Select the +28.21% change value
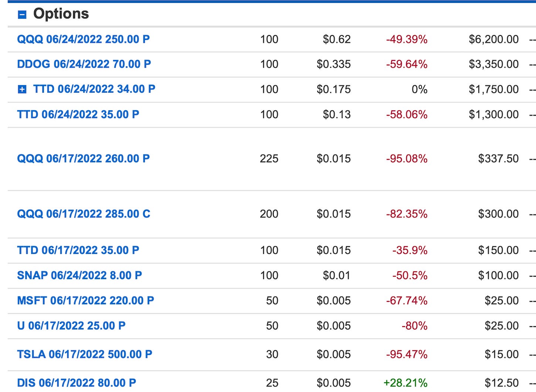 [406, 383]
